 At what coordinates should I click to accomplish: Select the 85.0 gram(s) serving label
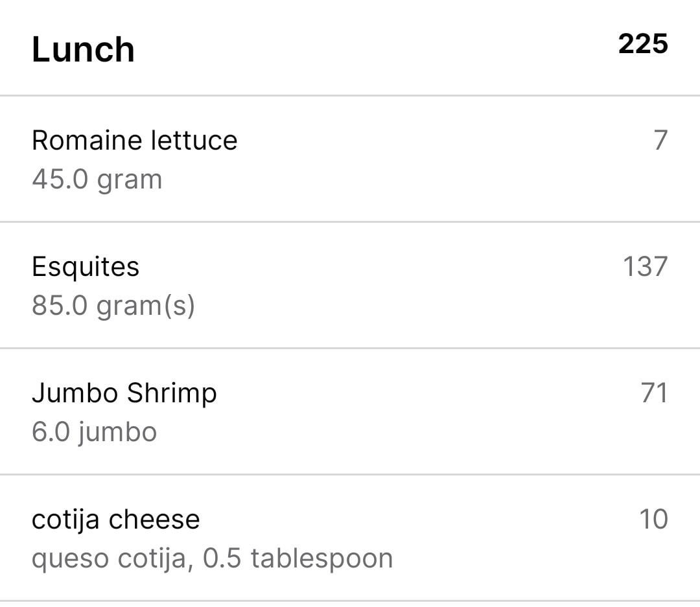(113, 306)
